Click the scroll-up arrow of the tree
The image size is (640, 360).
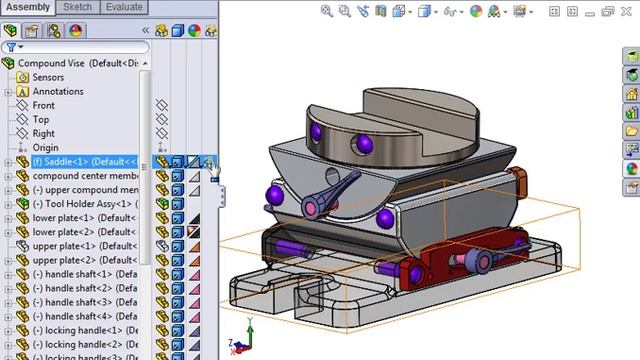click(145, 64)
